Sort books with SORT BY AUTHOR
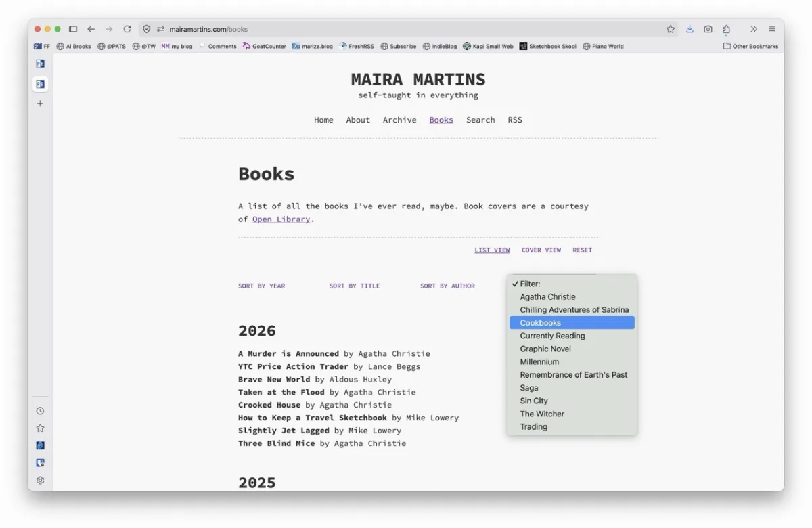812x528 pixels. pos(447,286)
